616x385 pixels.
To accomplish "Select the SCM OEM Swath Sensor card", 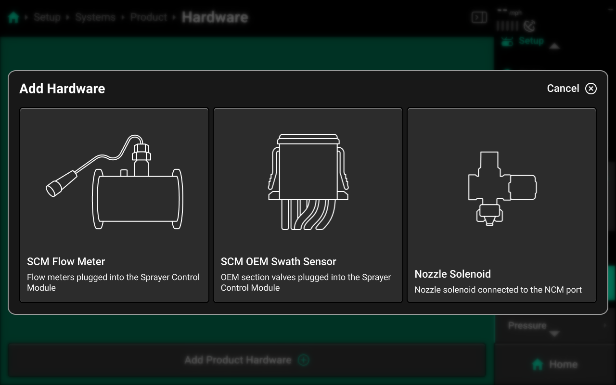I will click(308, 205).
